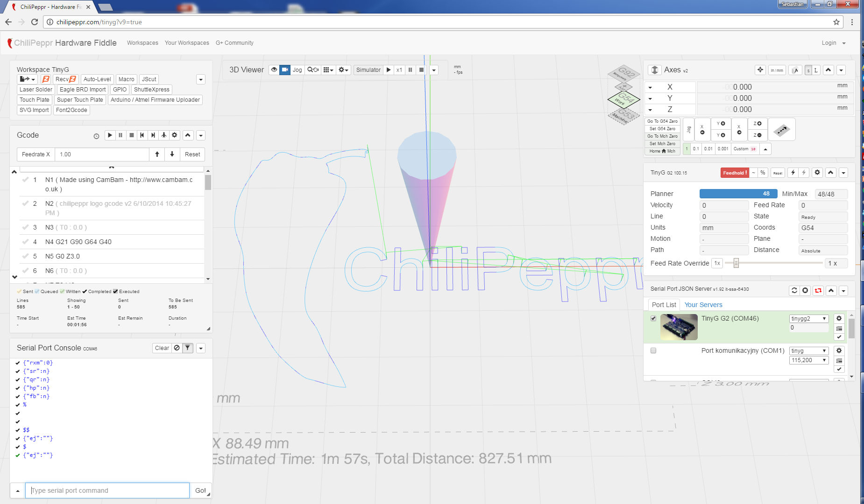This screenshot has height=504, width=864.
Task: Switch to Your Servers tab
Action: pyautogui.click(x=703, y=305)
